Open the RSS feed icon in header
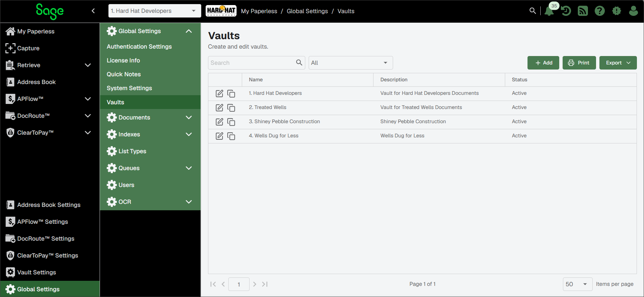Screen dimensions: 644x297 click(583, 11)
